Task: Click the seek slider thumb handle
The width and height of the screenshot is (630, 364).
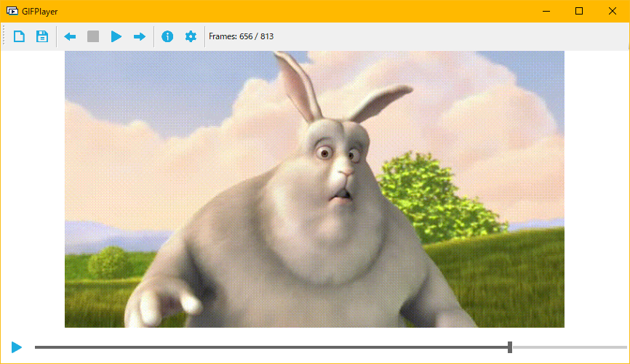Action: coord(510,347)
